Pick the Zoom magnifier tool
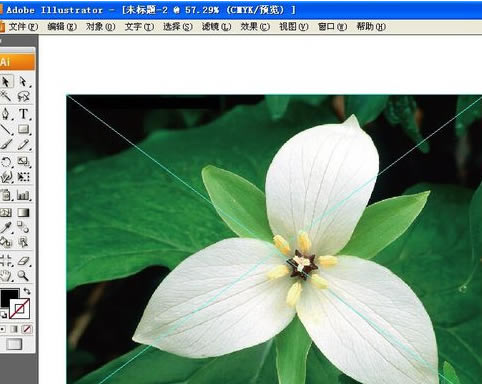Screen dimensions: 482x384 click(23, 275)
